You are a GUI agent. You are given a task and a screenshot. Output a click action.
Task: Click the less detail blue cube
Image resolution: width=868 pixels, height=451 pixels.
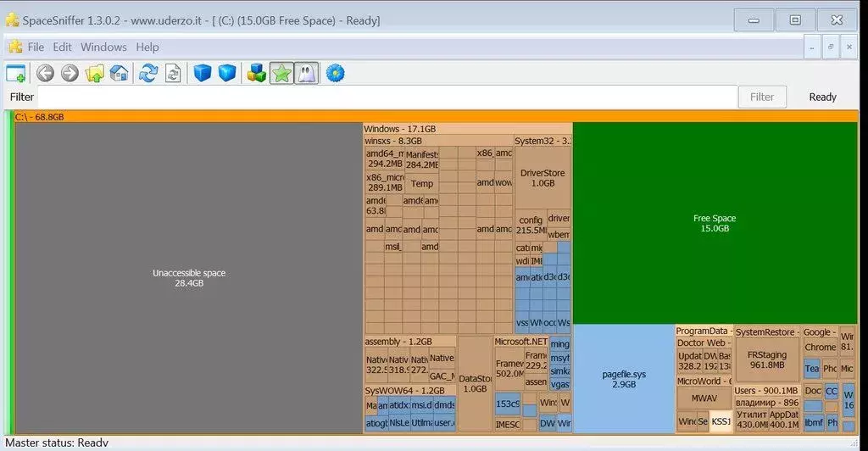[203, 73]
